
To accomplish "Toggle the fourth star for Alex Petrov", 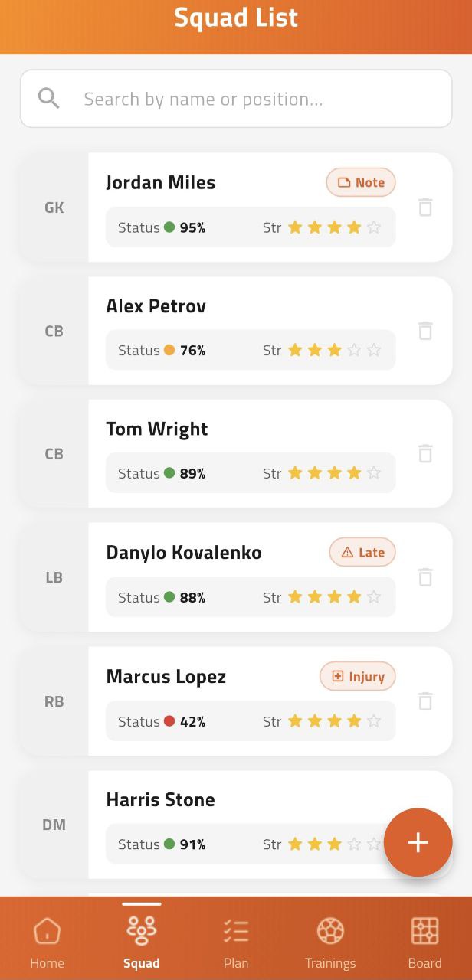I will pyautogui.click(x=354, y=350).
